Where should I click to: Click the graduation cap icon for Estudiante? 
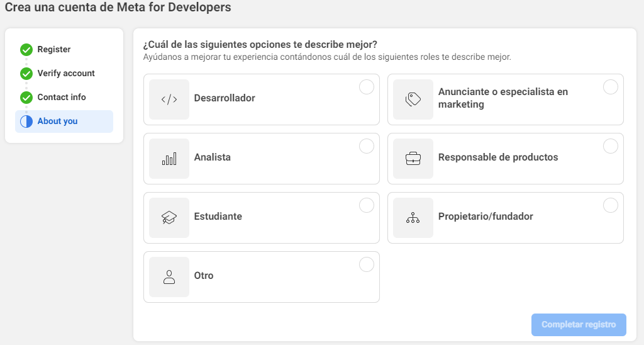pyautogui.click(x=169, y=217)
